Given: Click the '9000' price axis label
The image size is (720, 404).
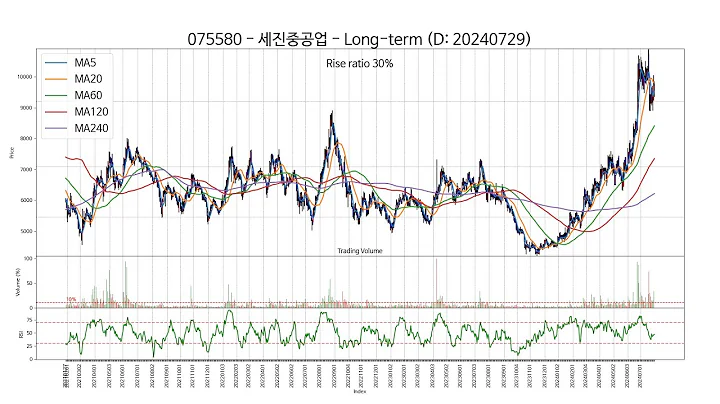Looking at the screenshot, I should [26, 108].
